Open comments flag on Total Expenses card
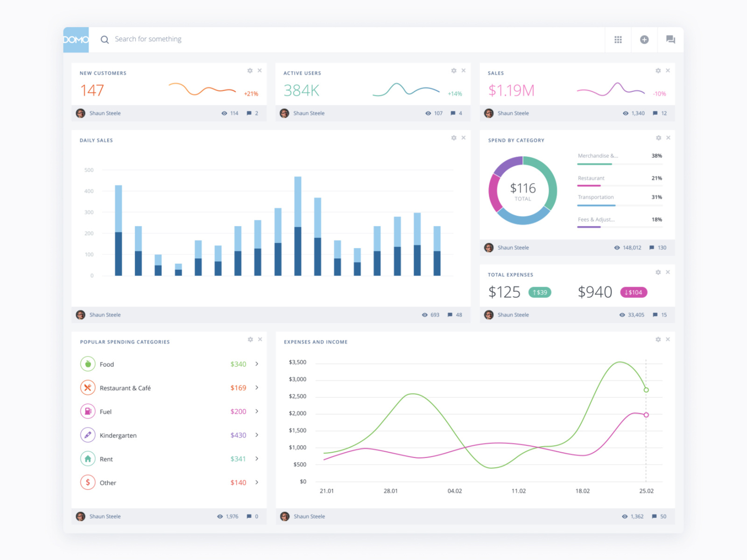747x560 pixels. pyautogui.click(x=655, y=315)
